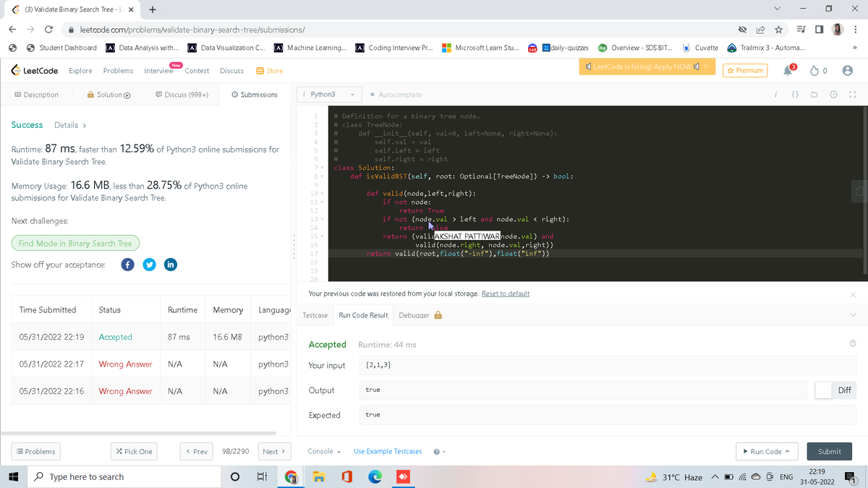Open Microsoft Office from the taskbar
868x488 pixels.
[x=346, y=477]
